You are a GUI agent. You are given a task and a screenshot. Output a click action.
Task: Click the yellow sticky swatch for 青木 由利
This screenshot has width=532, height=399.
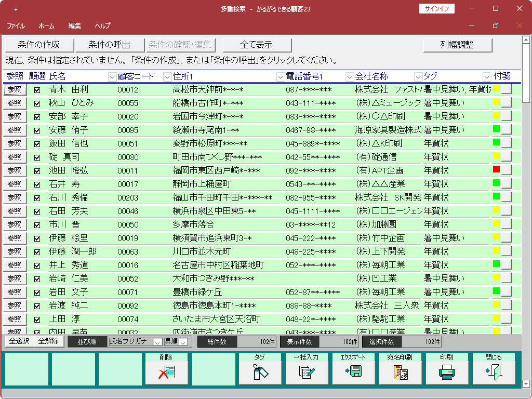click(x=496, y=88)
